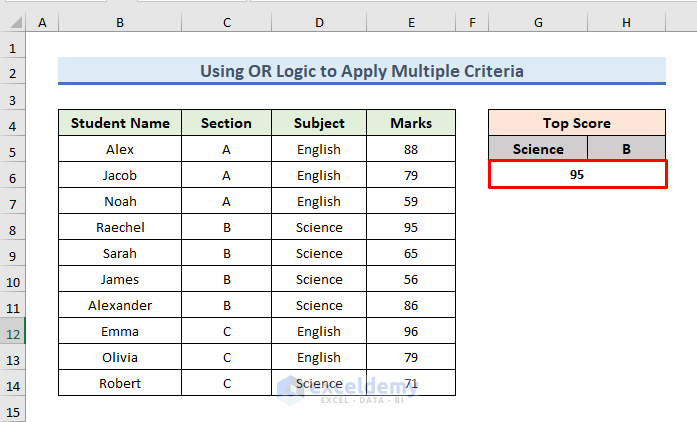Click the Subject header cell

319,123
